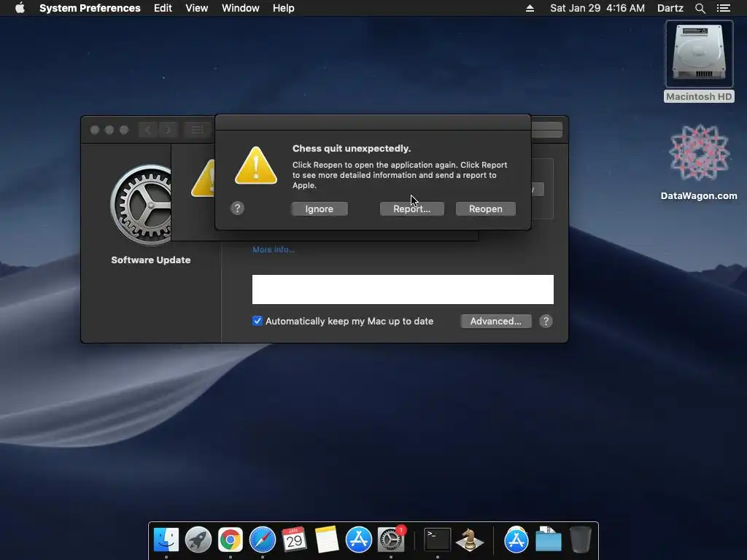Open the Apple menu
This screenshot has width=747, height=560.
(20, 8)
